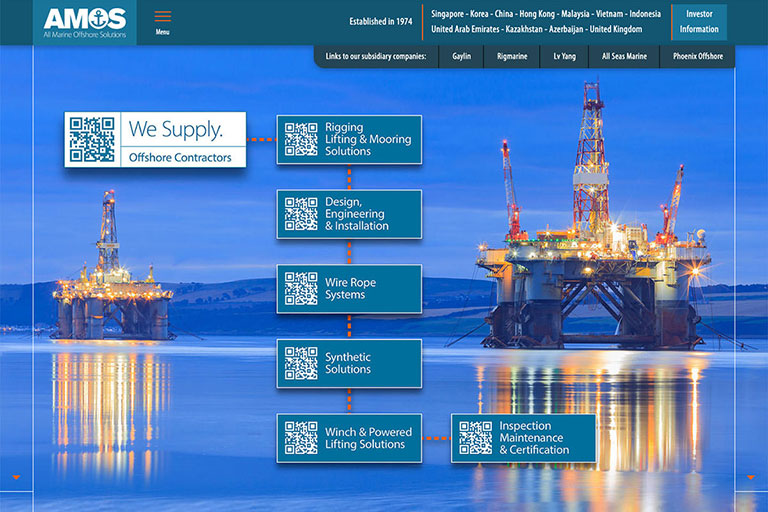Click QR code on Synthetic Solutions tile
The image size is (768, 512).
(301, 363)
